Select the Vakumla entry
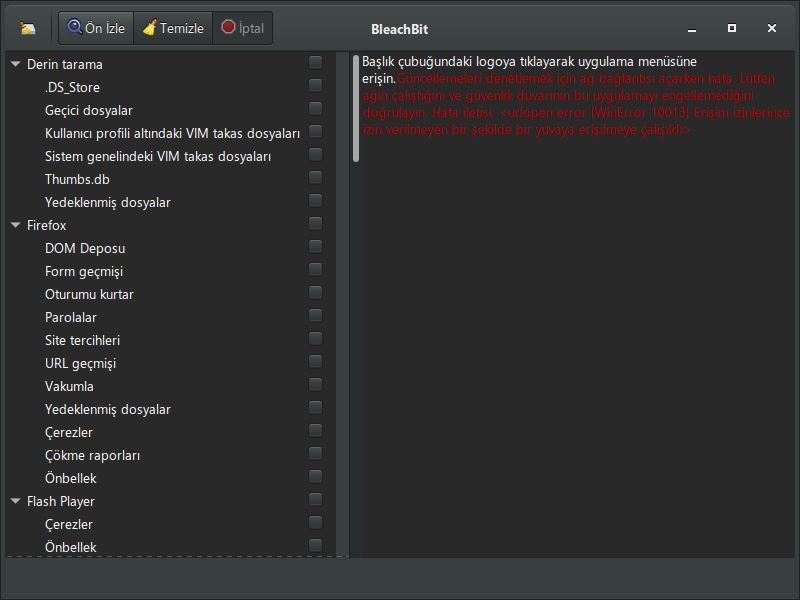This screenshot has height=600, width=800. tap(69, 386)
